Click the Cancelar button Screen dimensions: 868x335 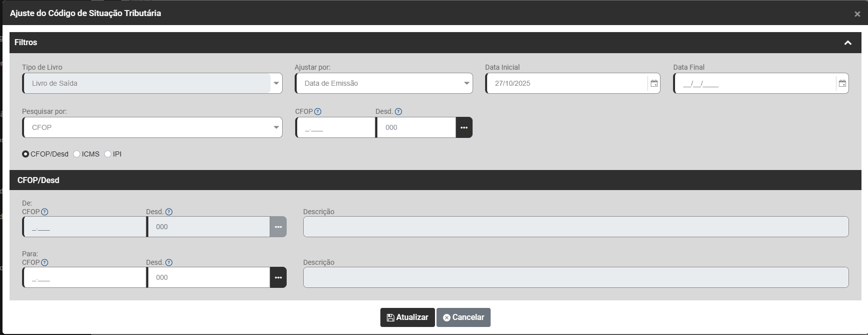pos(463,317)
